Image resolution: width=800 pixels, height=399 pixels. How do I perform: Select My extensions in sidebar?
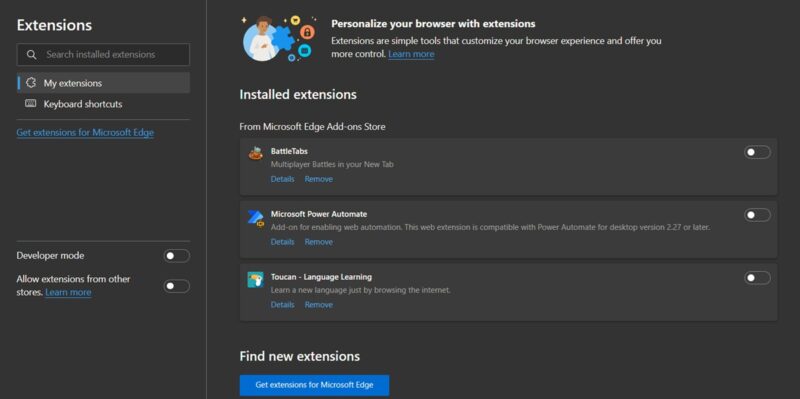(x=104, y=83)
